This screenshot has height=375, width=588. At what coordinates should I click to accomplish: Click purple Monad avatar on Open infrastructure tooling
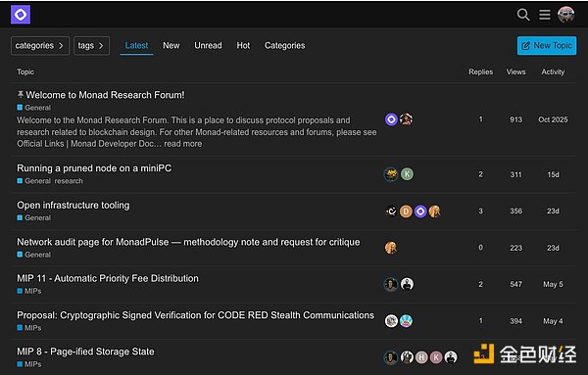click(420, 211)
